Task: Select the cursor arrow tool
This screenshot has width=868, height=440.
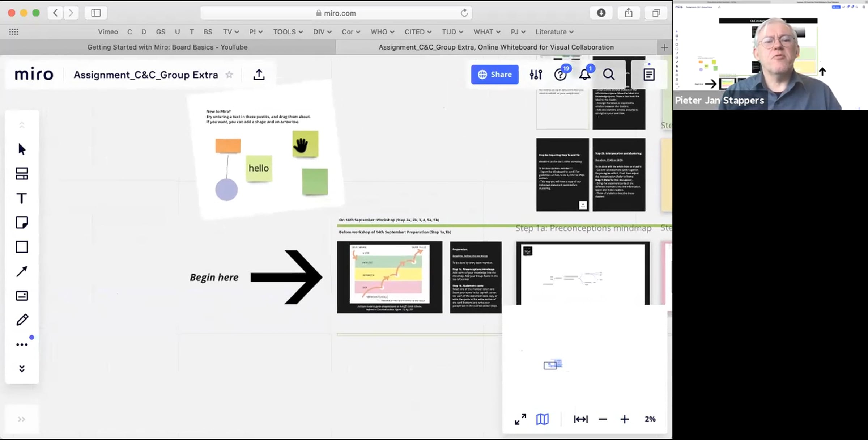Action: click(22, 149)
